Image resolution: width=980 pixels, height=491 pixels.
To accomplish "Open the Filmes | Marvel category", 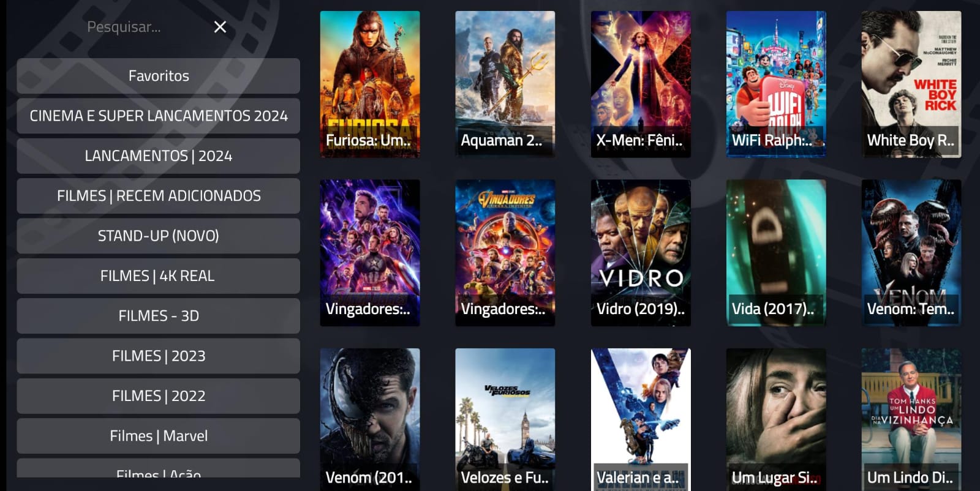I will tap(159, 436).
